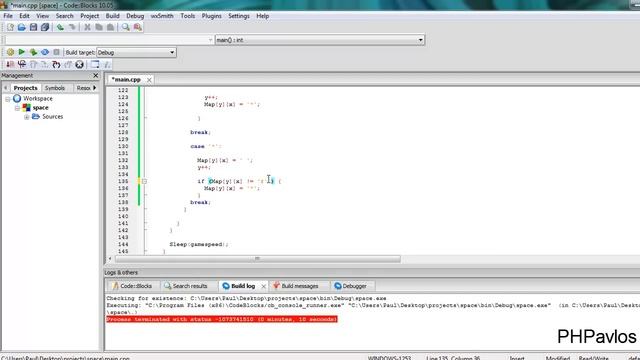
Task: Click the debugger Next line icon
Action: pos(33,64)
